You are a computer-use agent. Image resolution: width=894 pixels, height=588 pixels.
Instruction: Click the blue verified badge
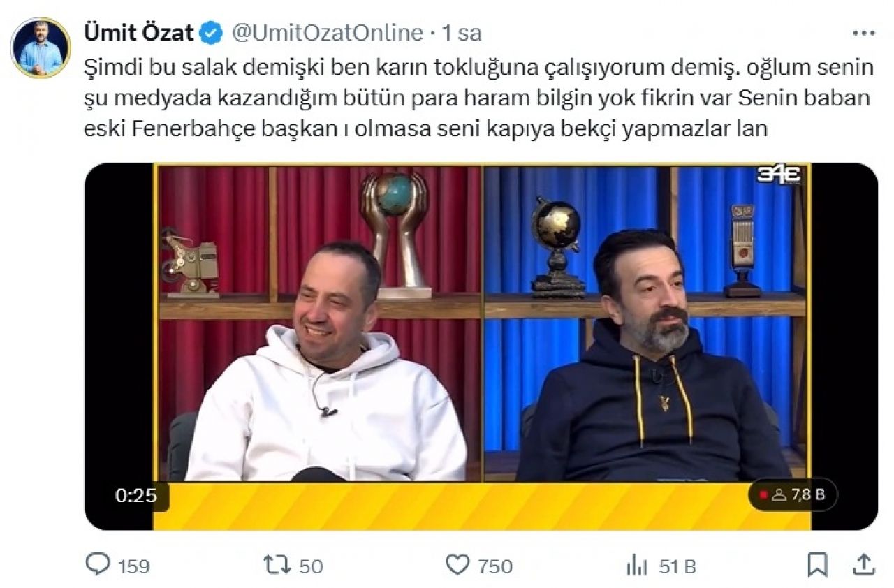point(212,33)
